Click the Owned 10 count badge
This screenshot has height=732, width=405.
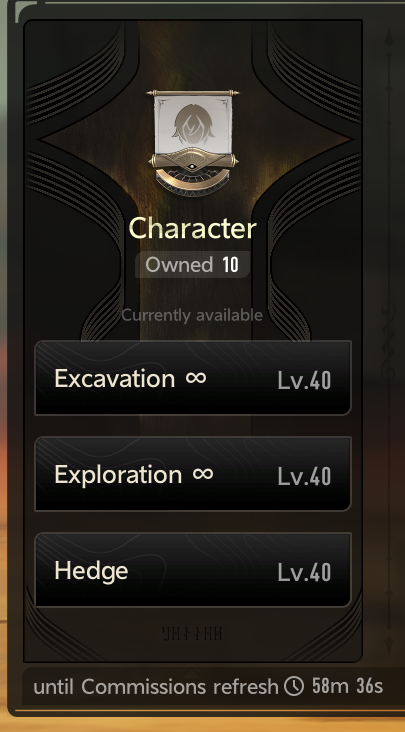(192, 265)
